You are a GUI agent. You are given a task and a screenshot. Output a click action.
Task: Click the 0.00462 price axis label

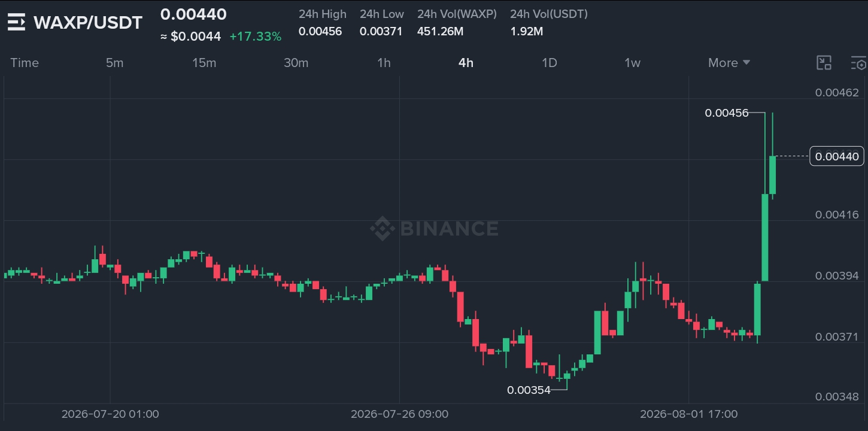(837, 93)
